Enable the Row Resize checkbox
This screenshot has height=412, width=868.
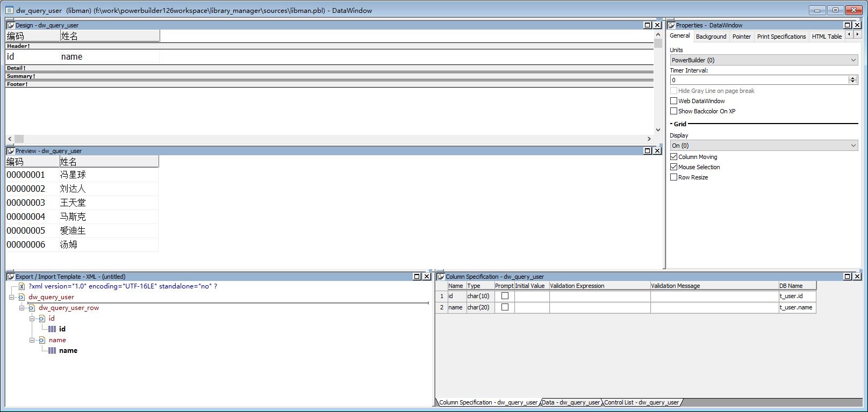click(x=673, y=177)
